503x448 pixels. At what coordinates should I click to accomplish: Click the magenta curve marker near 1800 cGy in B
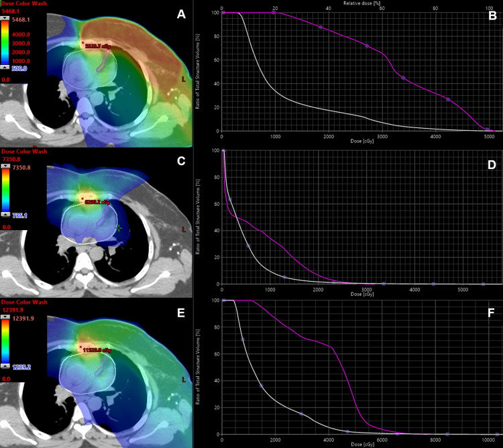321,27
